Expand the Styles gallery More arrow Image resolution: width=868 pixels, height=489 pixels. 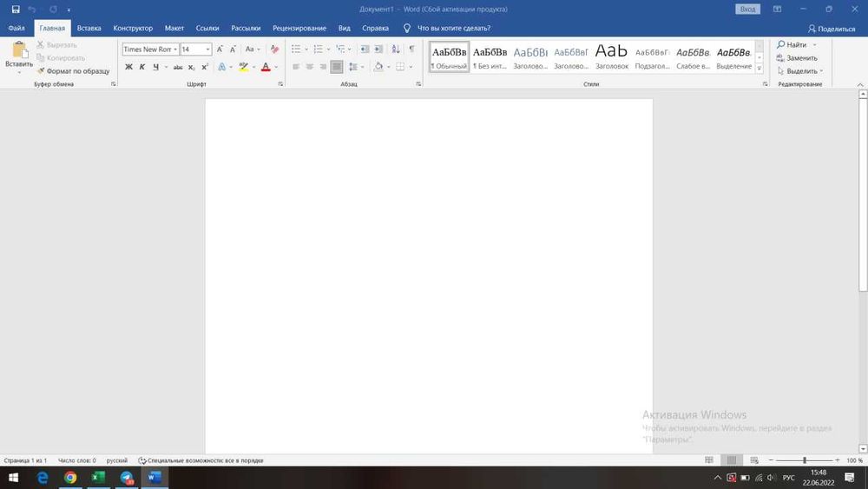pyautogui.click(x=759, y=69)
